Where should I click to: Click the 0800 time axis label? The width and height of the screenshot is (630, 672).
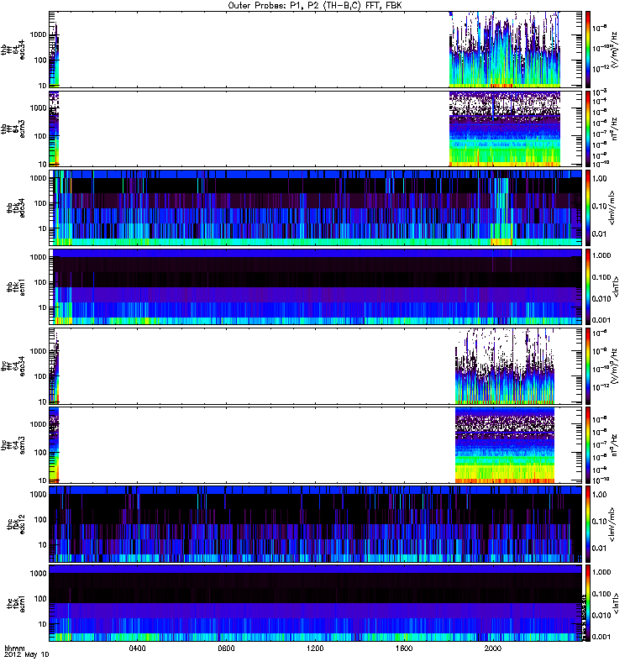226,648
